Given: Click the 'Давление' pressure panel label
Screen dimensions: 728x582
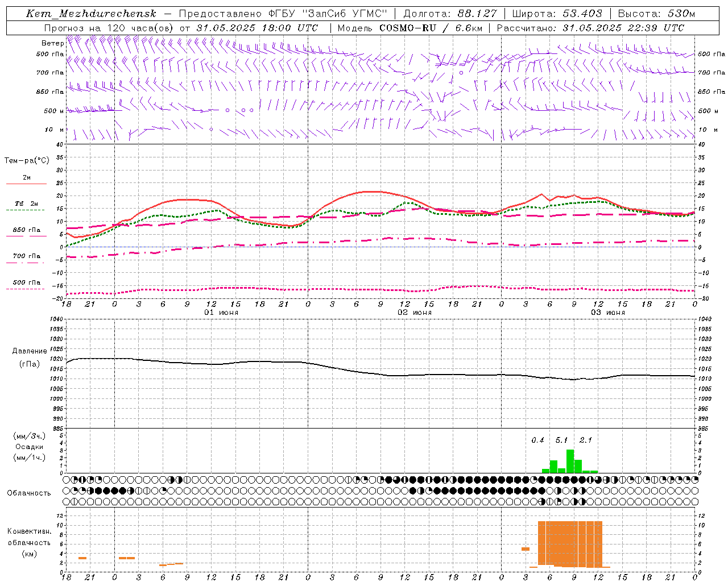Looking at the screenshot, I should (30, 351).
